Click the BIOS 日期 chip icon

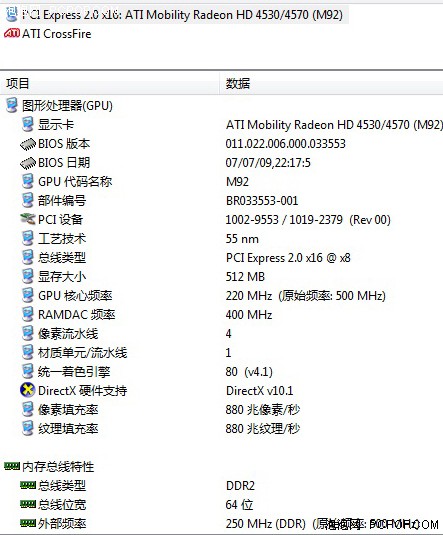pyautogui.click(x=28, y=163)
